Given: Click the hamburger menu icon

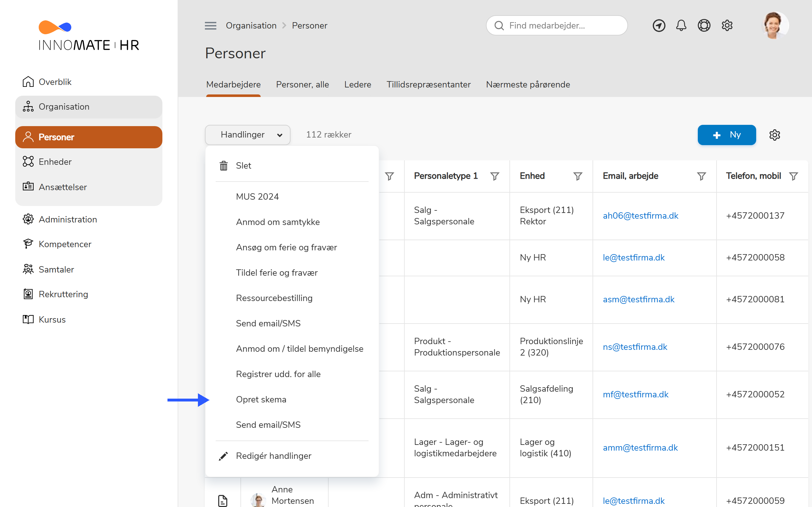Looking at the screenshot, I should pyautogui.click(x=210, y=25).
